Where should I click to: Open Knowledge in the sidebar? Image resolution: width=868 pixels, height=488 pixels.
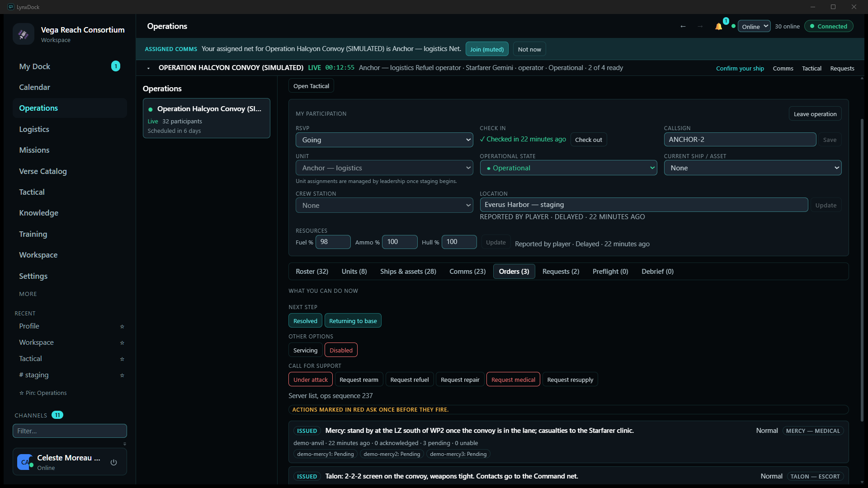(x=70, y=213)
